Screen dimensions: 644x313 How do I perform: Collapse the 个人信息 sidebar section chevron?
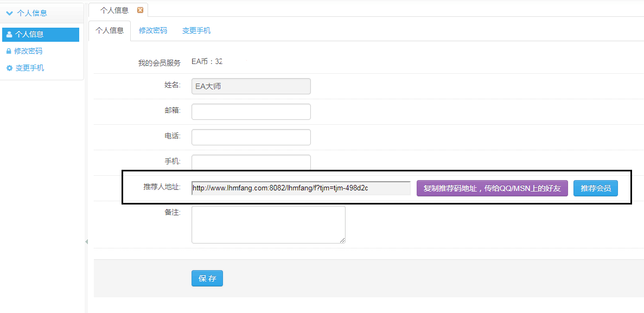coord(9,13)
